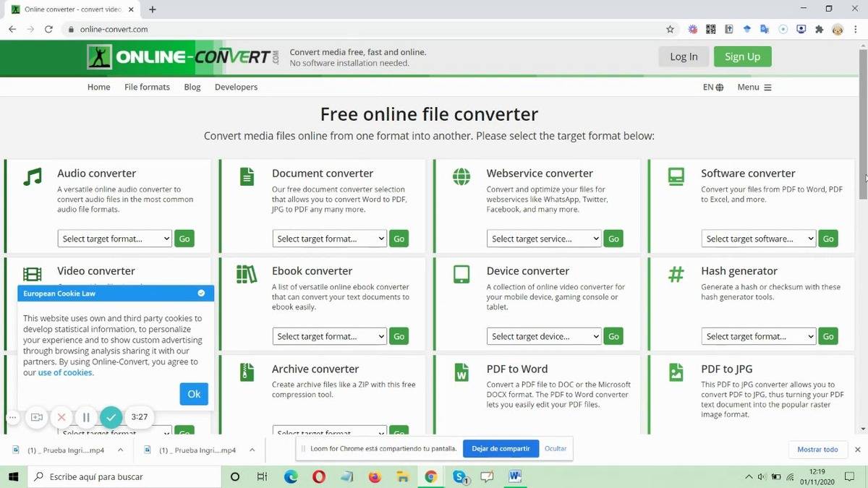Click the Sign Up button
Screen dimensions: 868x488
click(x=742, y=56)
